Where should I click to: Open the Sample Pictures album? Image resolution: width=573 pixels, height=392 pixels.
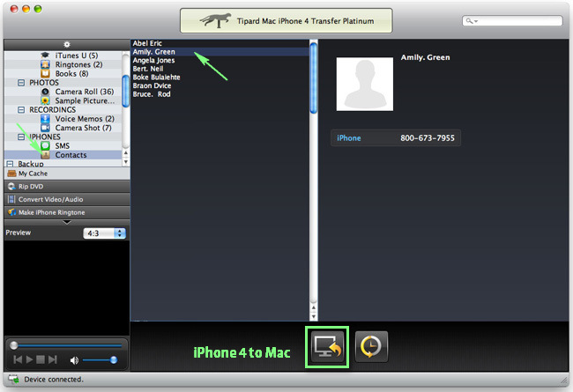click(x=85, y=100)
